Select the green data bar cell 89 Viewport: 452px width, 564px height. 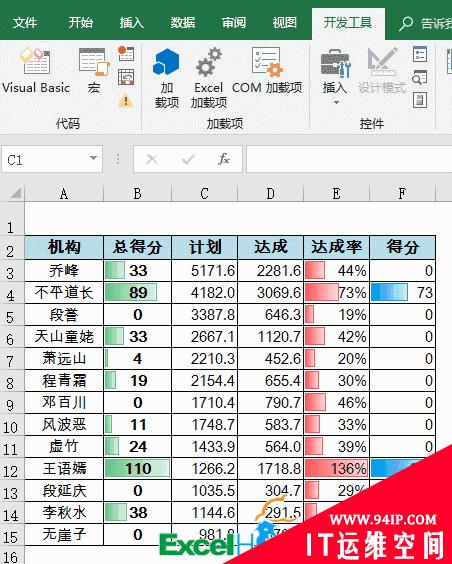tap(137, 292)
